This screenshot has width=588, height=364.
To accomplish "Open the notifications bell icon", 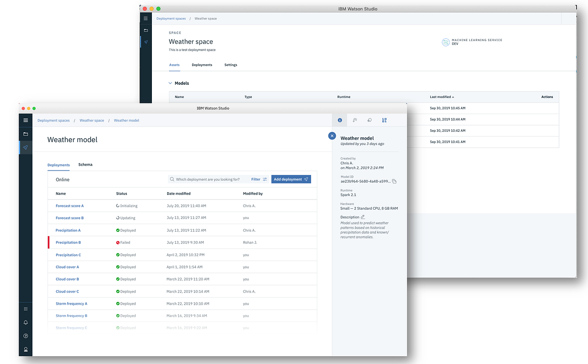I will click(x=25, y=322).
